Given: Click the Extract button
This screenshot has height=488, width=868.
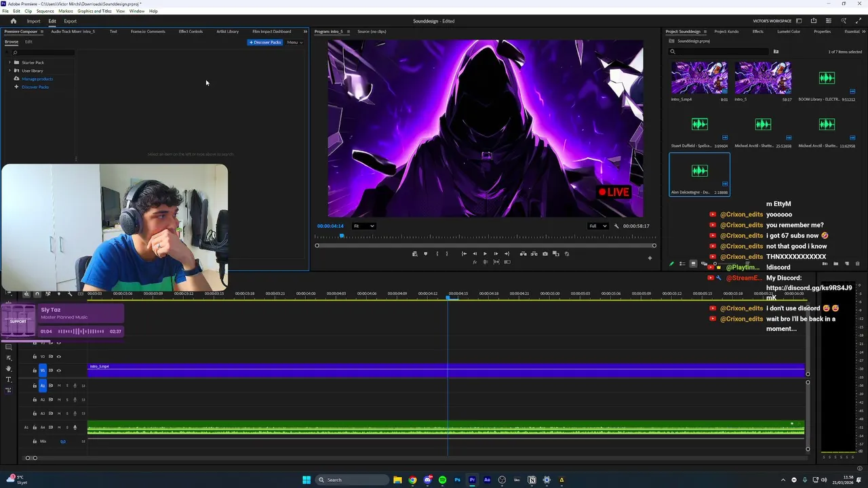Looking at the screenshot, I should pyautogui.click(x=534, y=253).
